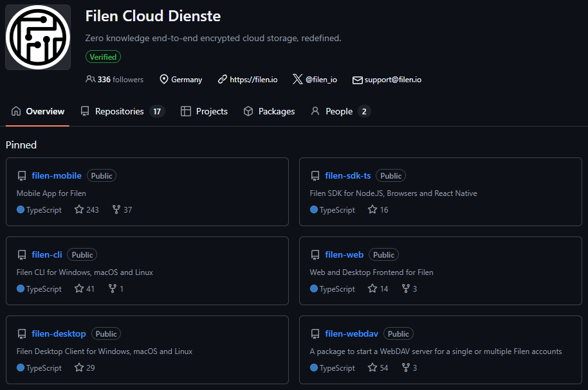Click the star icon on filen-sdk-ts
This screenshot has width=588, height=390.
pos(372,209)
